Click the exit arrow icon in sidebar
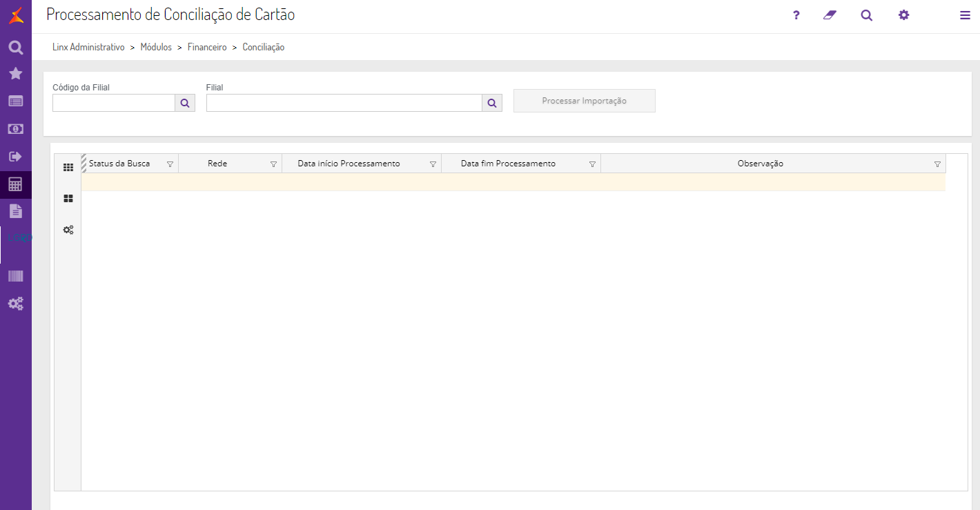The width and height of the screenshot is (980, 510). point(16,157)
